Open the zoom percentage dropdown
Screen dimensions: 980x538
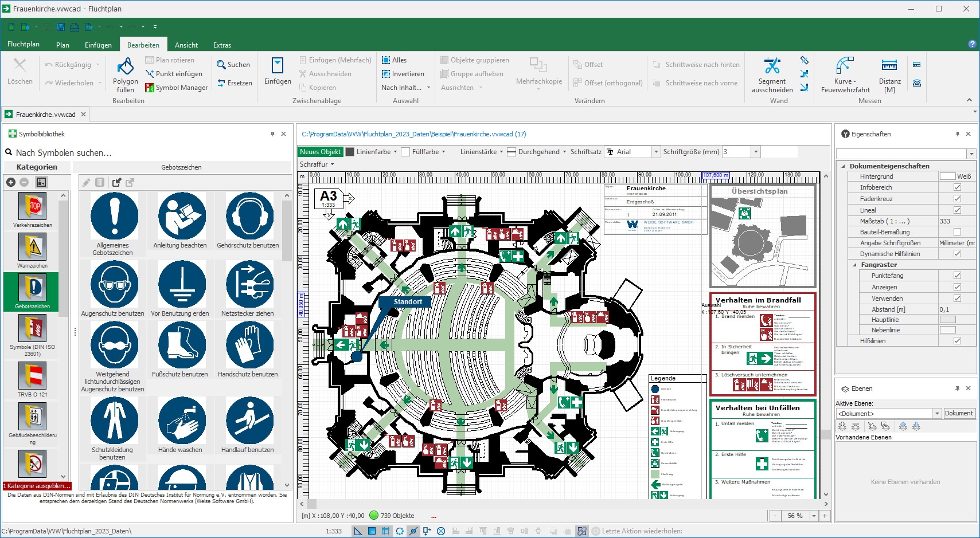(x=813, y=516)
